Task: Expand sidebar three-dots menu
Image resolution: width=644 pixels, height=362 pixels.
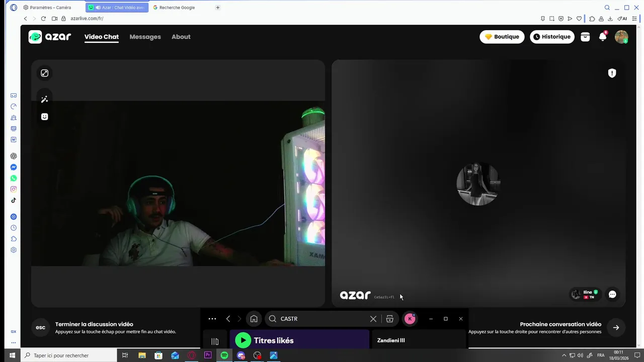Action: click(14, 343)
